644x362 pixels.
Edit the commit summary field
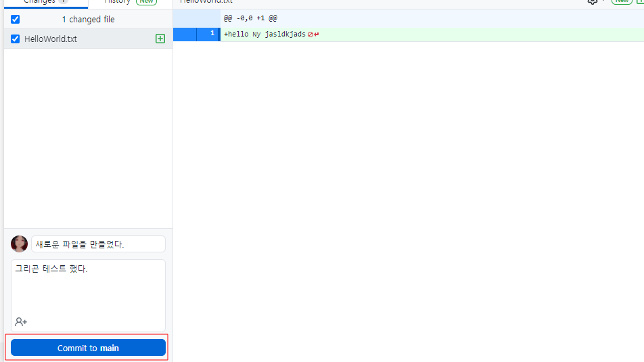tap(98, 244)
